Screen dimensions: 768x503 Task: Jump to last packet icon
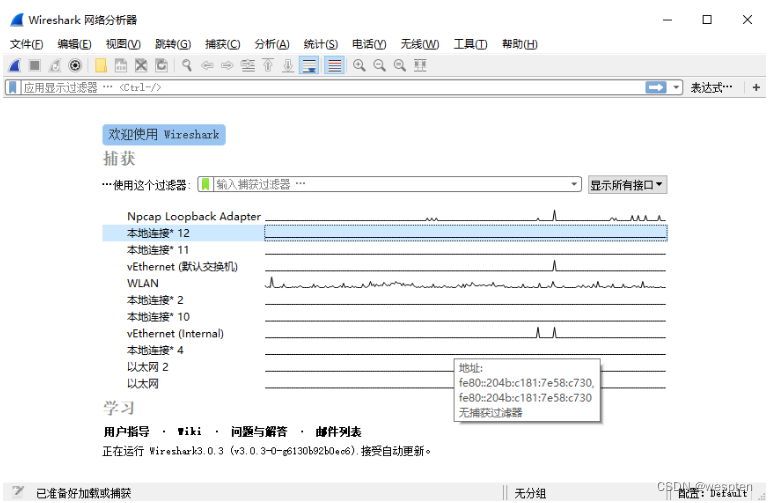pyautogui.click(x=288, y=65)
